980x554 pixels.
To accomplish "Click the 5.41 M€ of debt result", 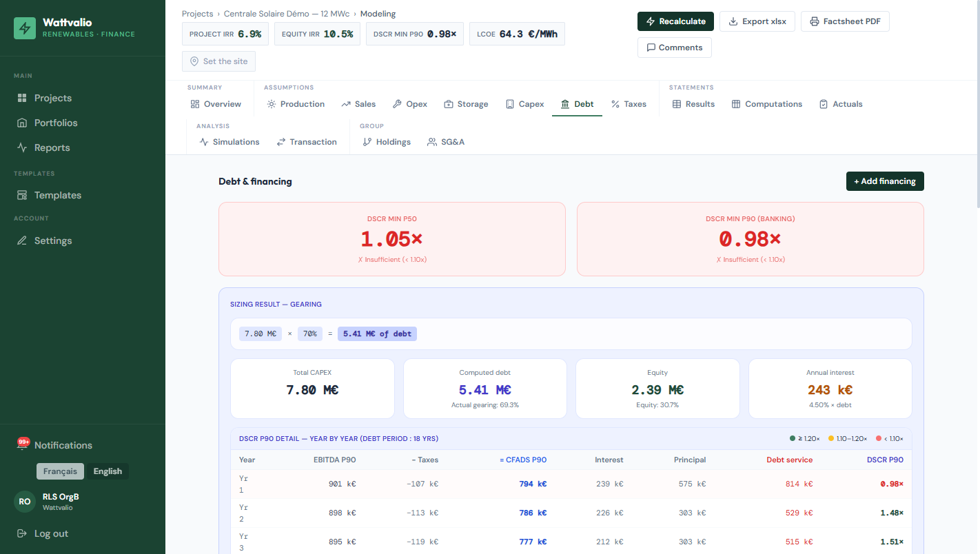I will click(377, 334).
